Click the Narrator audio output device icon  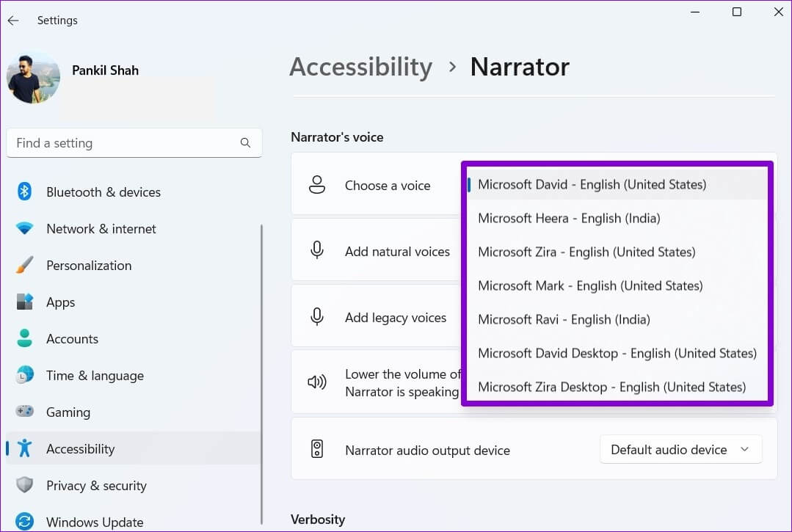pos(316,449)
